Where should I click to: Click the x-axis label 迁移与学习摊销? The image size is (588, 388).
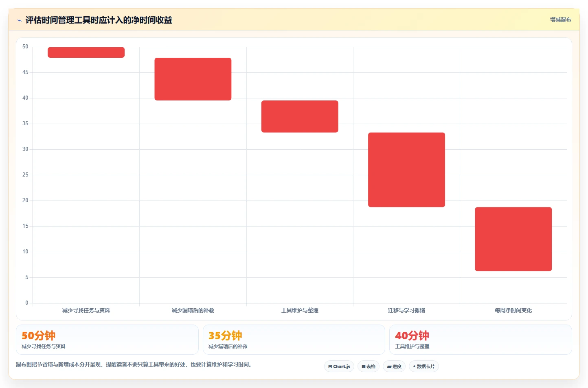(x=406, y=310)
